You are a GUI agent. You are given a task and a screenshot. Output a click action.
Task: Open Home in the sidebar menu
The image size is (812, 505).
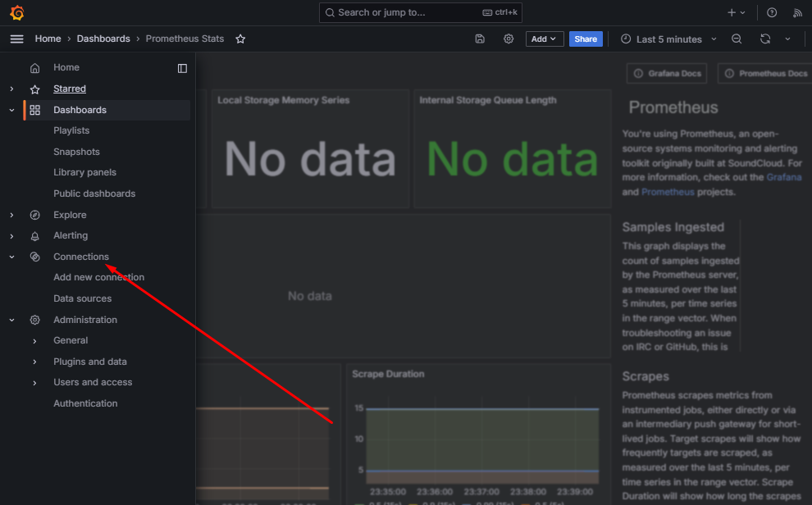[66, 67]
